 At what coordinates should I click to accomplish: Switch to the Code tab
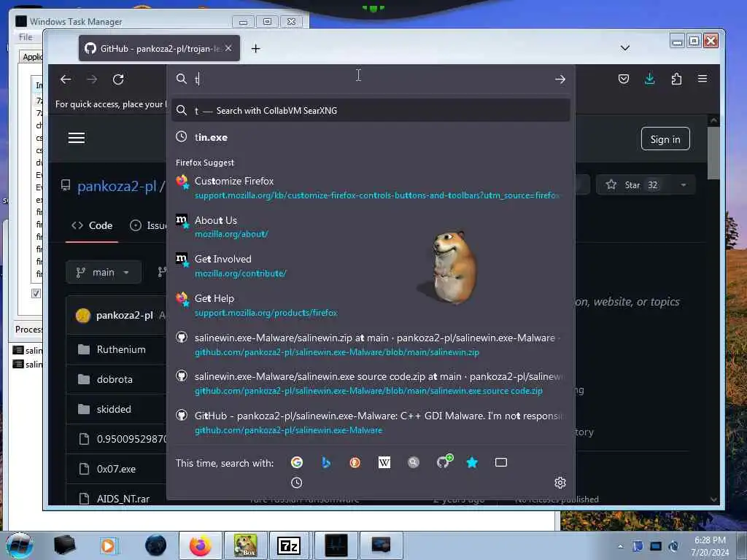tap(92, 226)
